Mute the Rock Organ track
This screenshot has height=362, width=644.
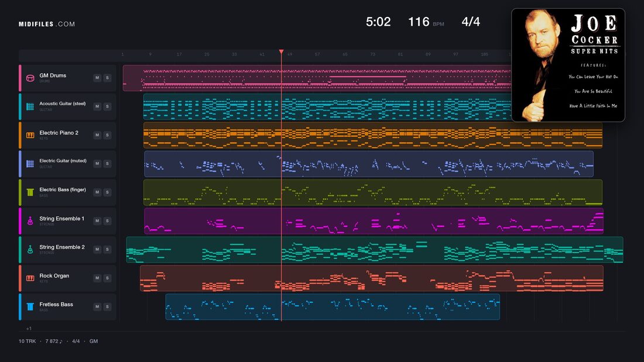point(97,278)
